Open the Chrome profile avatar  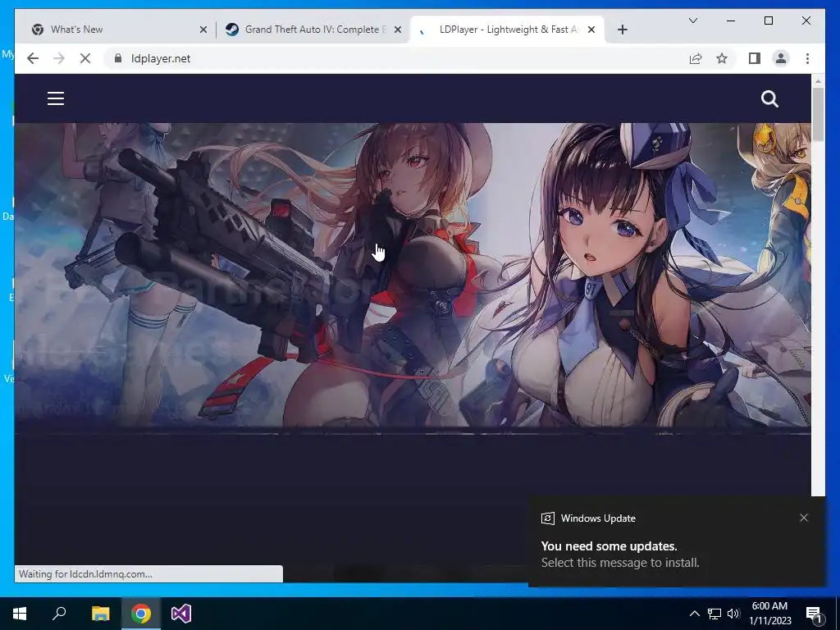coord(781,58)
